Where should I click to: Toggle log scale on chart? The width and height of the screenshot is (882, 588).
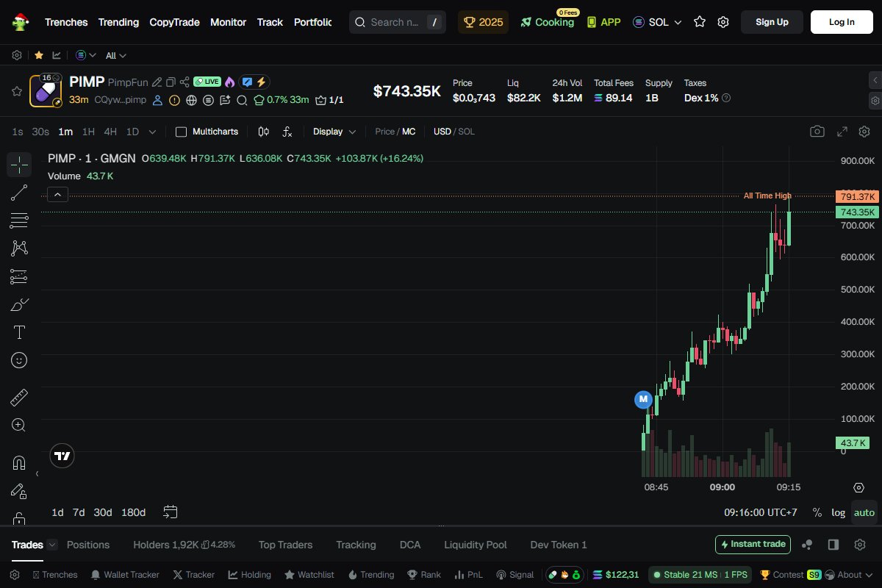pos(838,512)
